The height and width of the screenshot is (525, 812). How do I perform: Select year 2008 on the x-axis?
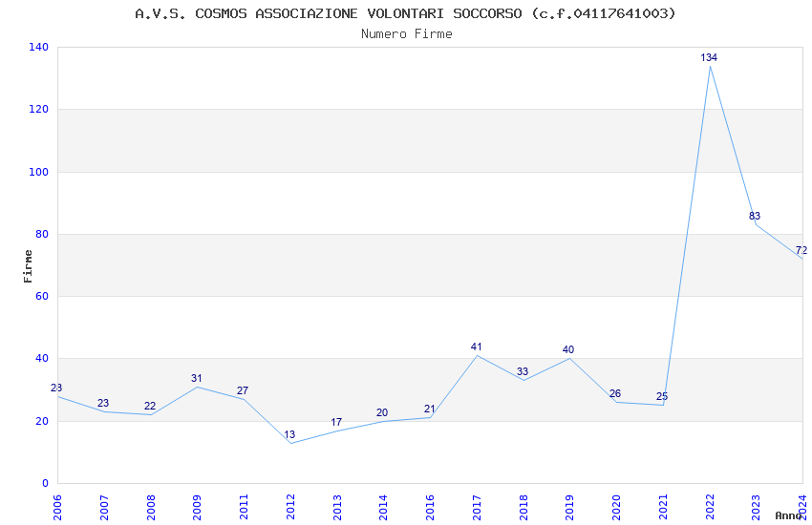pyautogui.click(x=151, y=507)
